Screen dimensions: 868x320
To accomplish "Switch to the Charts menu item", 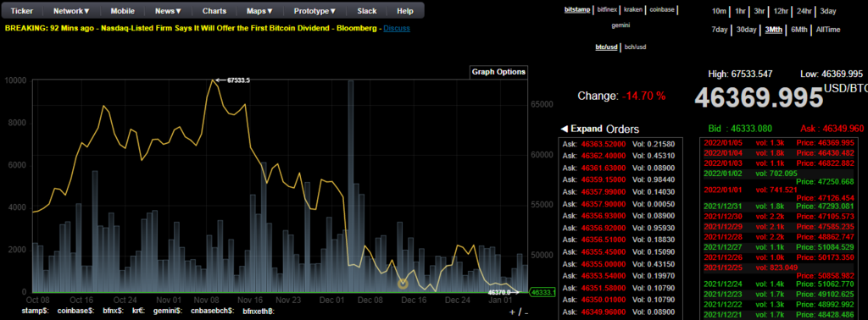I will [x=214, y=11].
